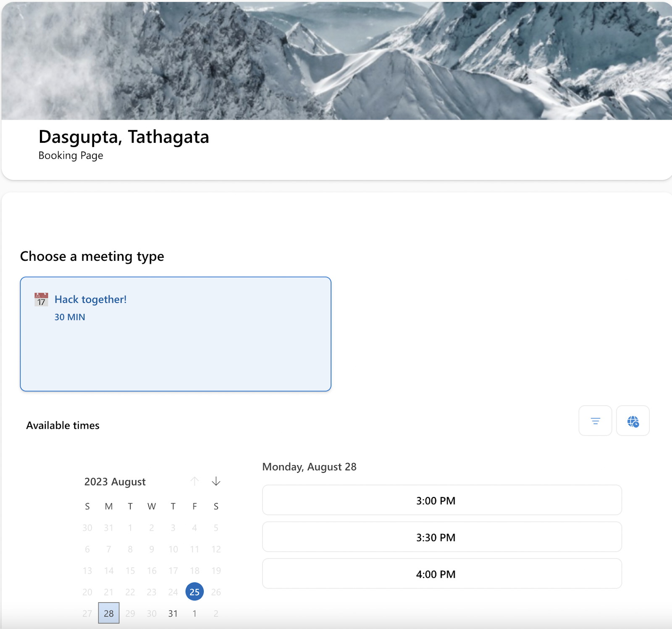Click greyed date 27 in calendar
Image resolution: width=672 pixels, height=629 pixels.
[87, 613]
